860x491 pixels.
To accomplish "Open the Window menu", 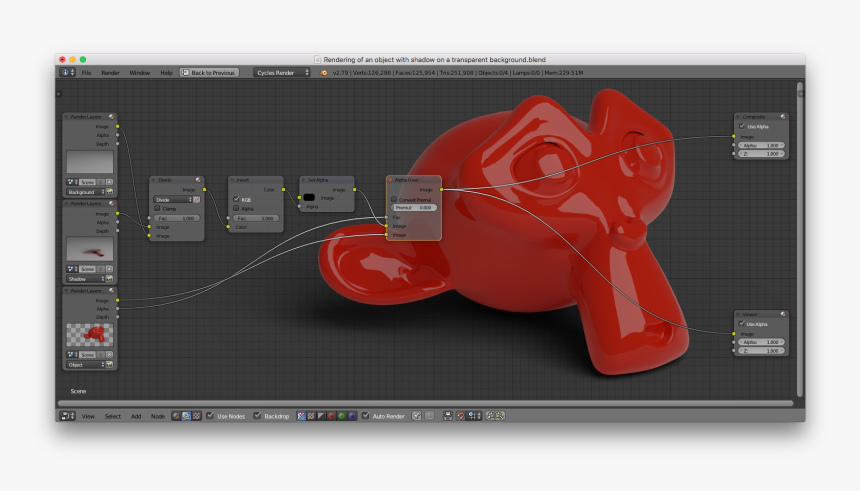I will (x=139, y=72).
